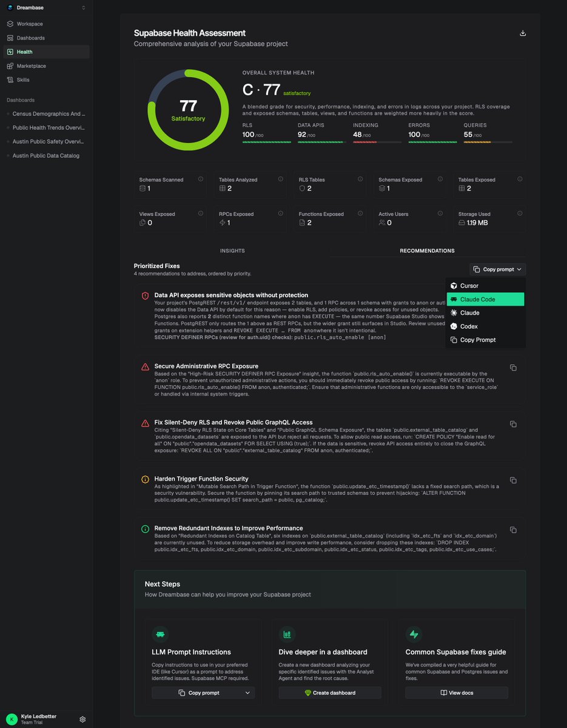The height and width of the screenshot is (728, 567).
Task: Copy the Secure Administrative RPC Exposure recommendation
Action: [x=513, y=368]
